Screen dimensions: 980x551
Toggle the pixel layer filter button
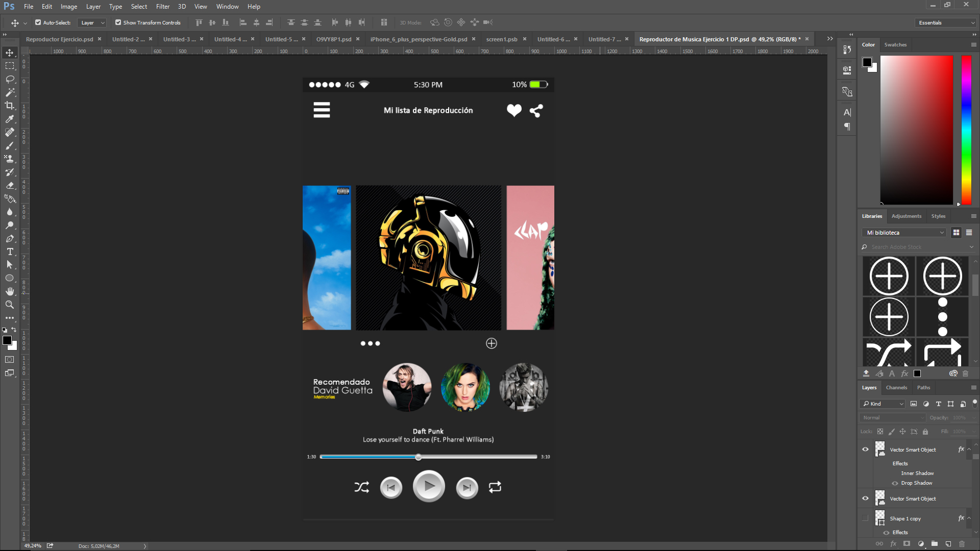914,404
